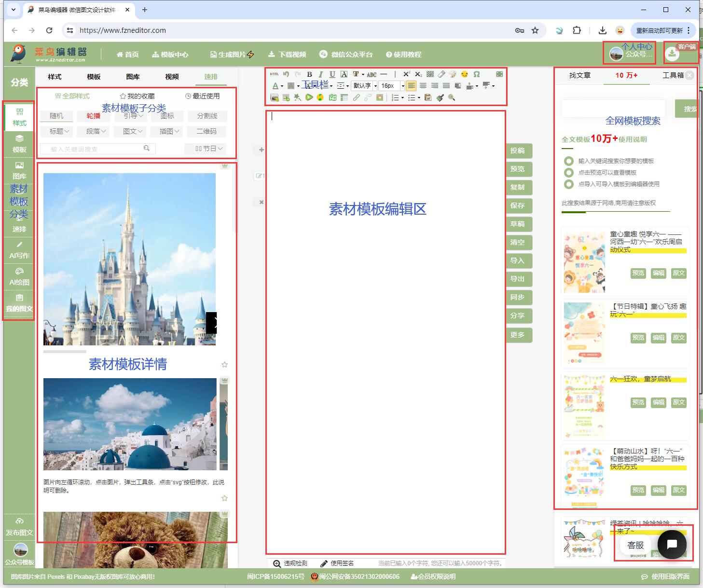Open 使用教程 in top navigation
This screenshot has height=588, width=703.
pyautogui.click(x=404, y=55)
